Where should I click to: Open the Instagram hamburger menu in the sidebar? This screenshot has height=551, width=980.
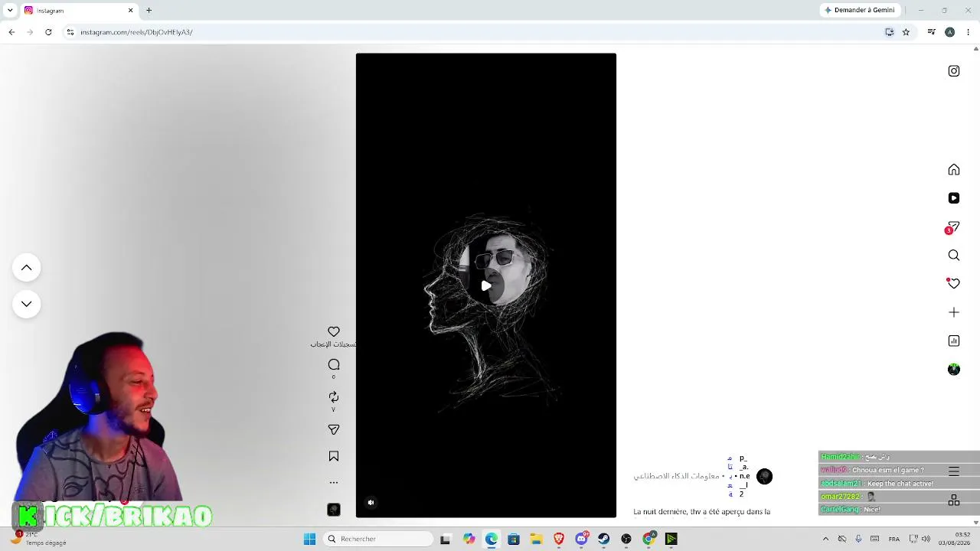click(954, 471)
